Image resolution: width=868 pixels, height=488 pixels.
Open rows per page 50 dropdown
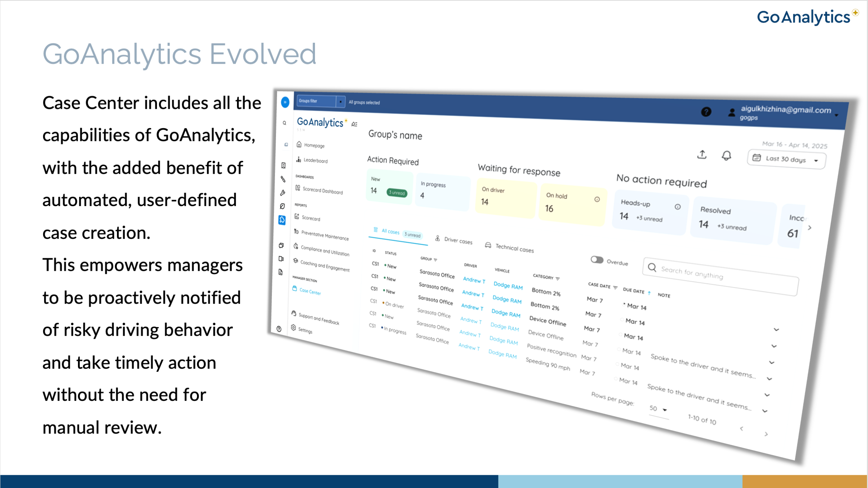tap(658, 409)
